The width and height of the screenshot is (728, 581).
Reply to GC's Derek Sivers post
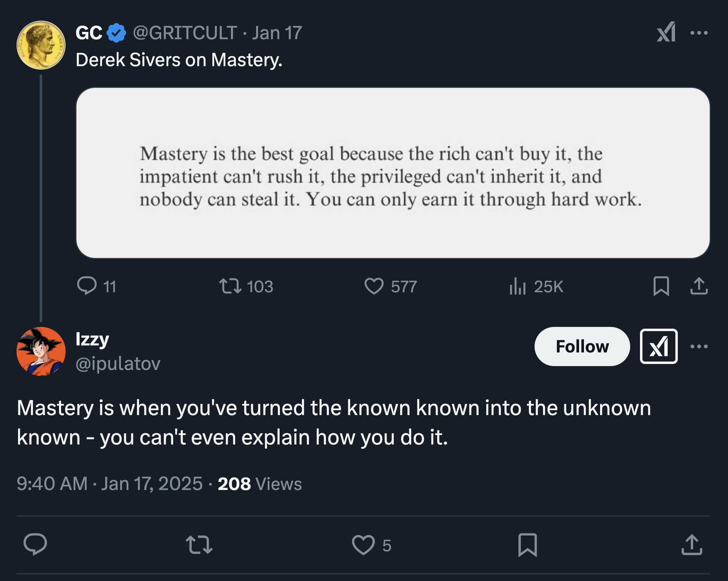(x=87, y=286)
